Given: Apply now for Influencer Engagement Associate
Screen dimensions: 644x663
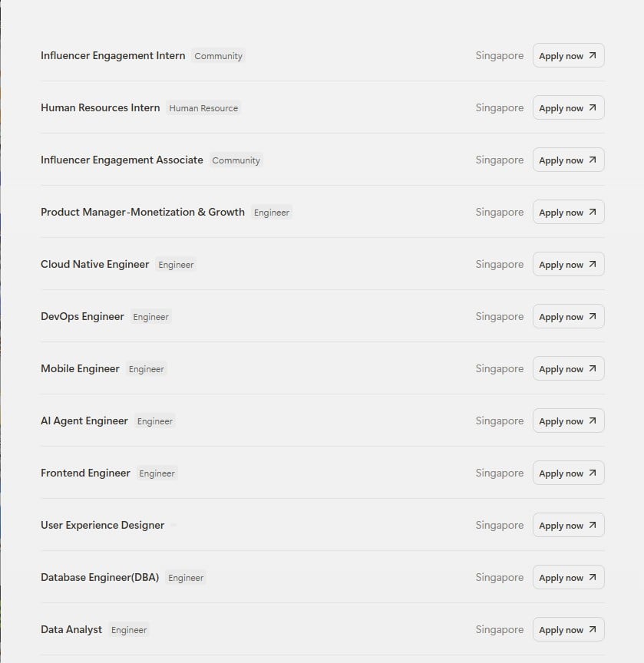Looking at the screenshot, I should pyautogui.click(x=568, y=160).
